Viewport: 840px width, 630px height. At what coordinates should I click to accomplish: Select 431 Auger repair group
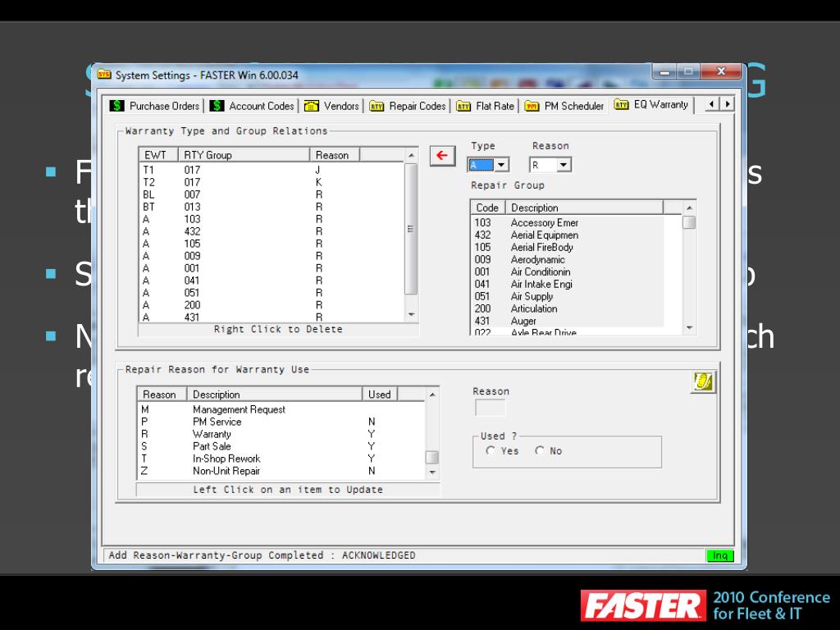click(x=568, y=321)
